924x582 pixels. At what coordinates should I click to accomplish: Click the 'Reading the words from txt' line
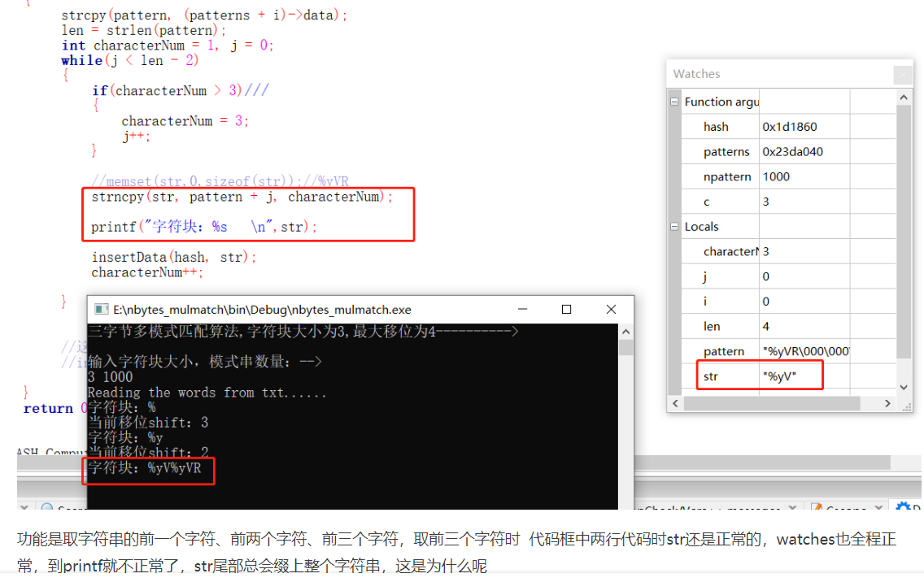point(207,393)
